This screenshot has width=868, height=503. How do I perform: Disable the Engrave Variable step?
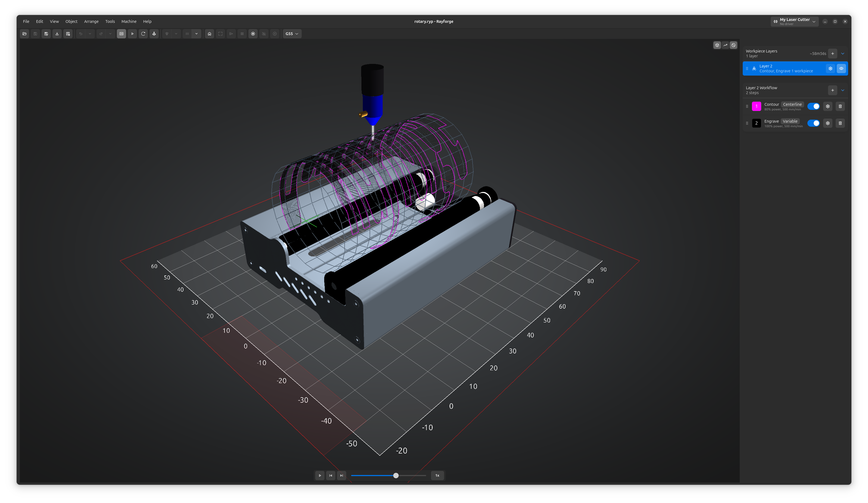(814, 123)
